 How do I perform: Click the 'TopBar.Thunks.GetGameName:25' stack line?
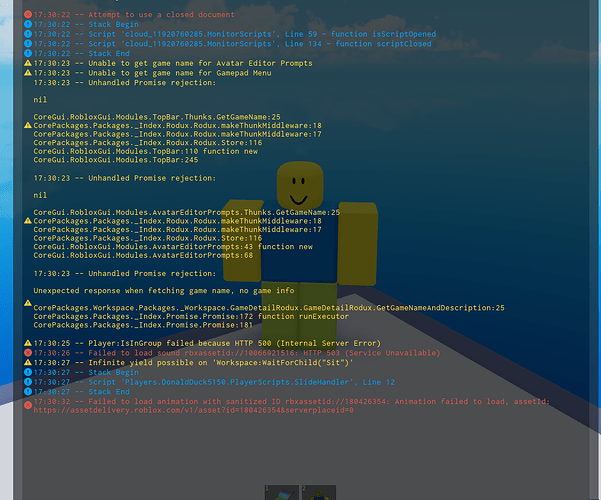[x=157, y=117]
